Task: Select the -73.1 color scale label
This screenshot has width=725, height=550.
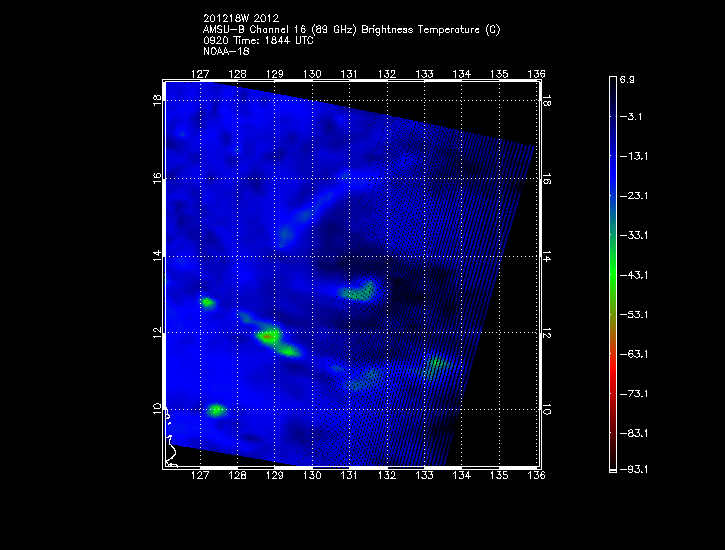Action: pos(633,394)
